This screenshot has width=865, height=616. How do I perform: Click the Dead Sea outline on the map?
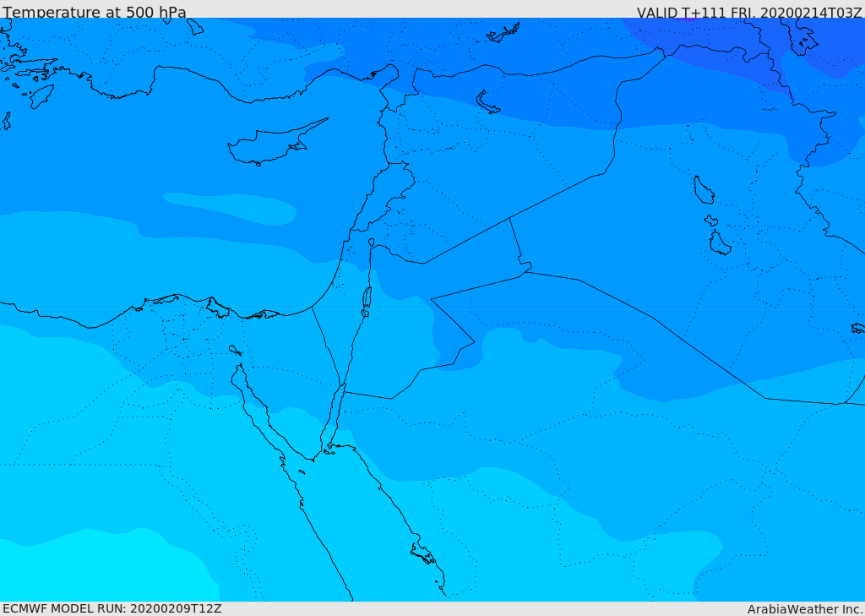367,302
